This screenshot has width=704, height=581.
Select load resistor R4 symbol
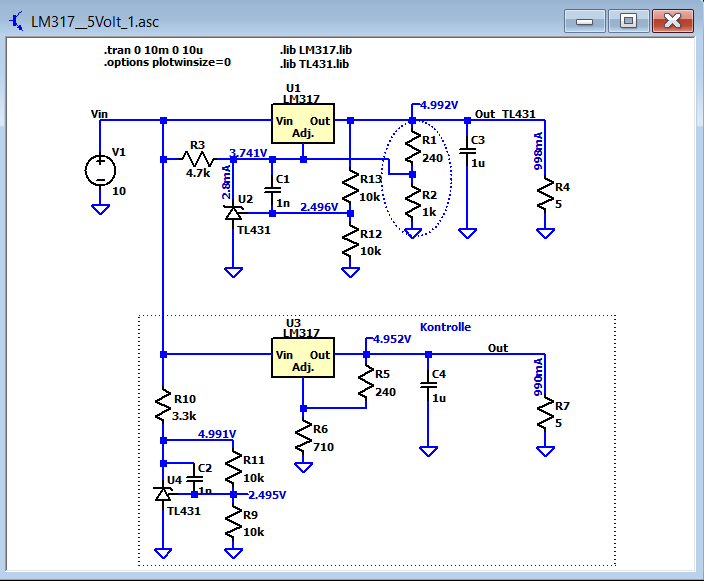click(545, 194)
